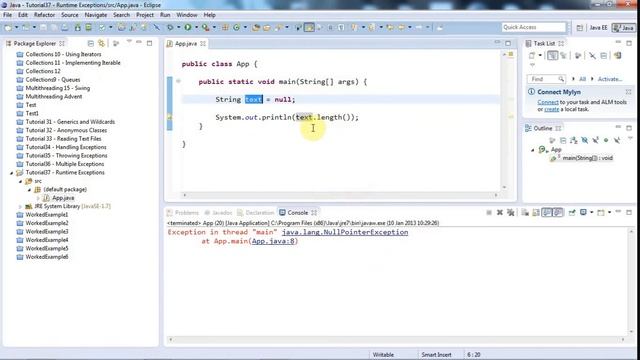The width and height of the screenshot is (640, 360).
Task: Toggle Focus on Workweek in Task List
Action: pyautogui.click(x=578, y=56)
